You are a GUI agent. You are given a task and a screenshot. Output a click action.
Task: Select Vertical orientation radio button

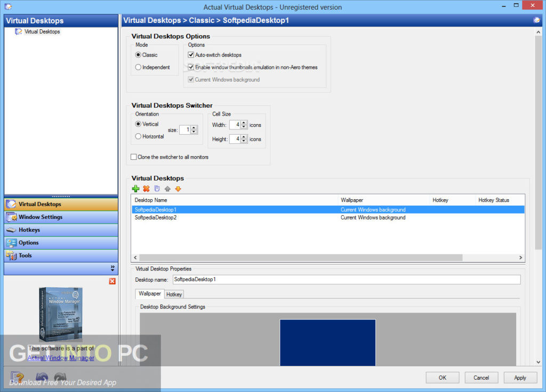point(138,124)
